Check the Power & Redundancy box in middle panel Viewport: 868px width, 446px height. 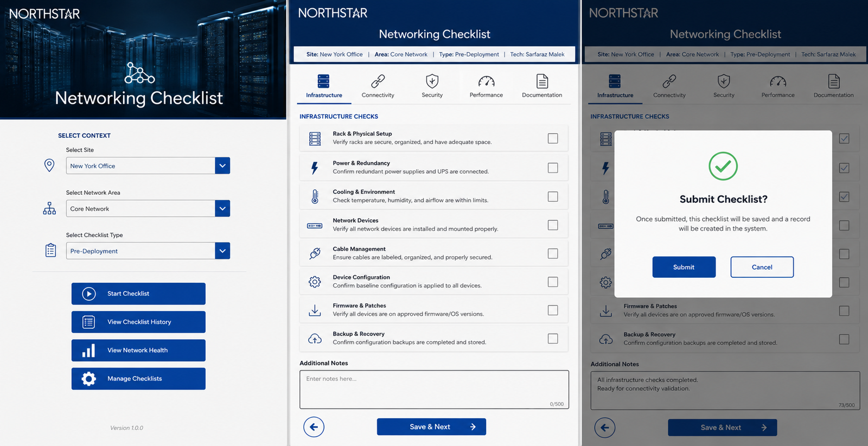click(553, 168)
